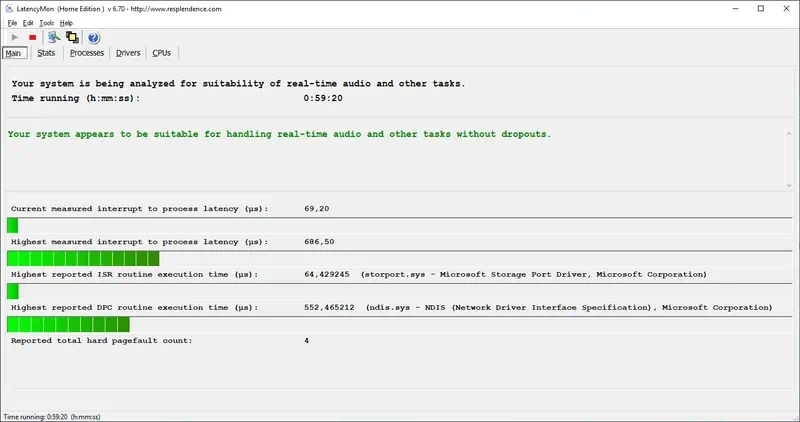The image size is (800, 422).
Task: Click the ndis.sys driver description text
Action: 569,308
